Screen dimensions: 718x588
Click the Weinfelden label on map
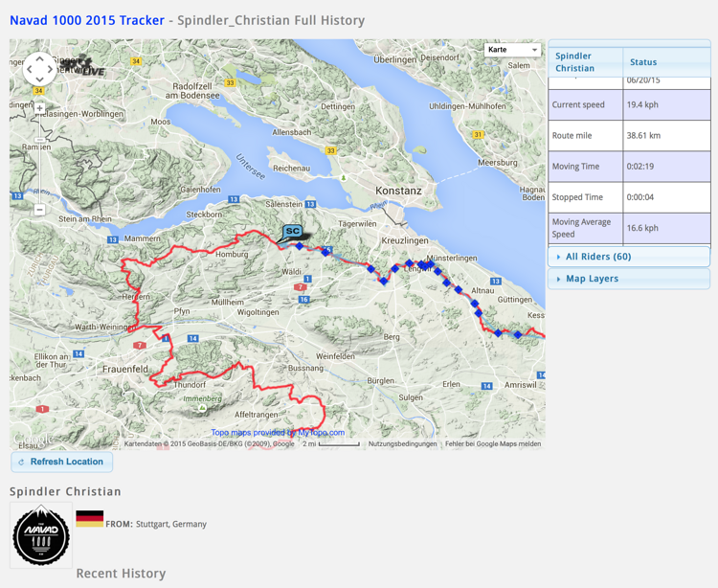[x=335, y=356]
